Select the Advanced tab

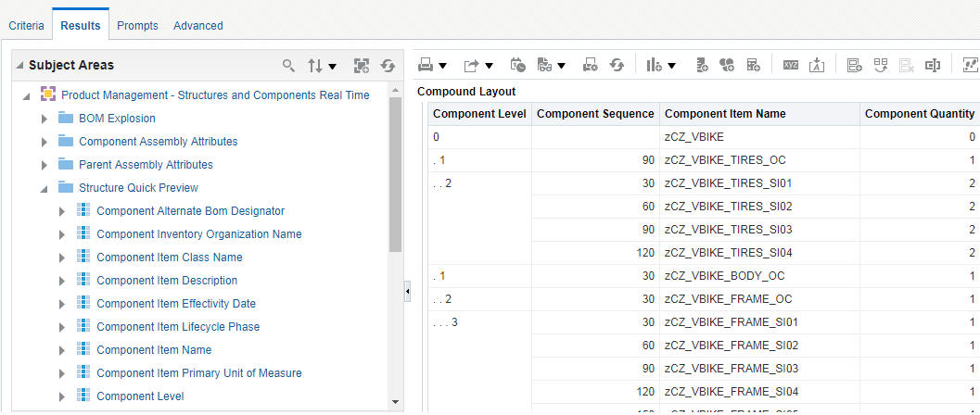[197, 26]
